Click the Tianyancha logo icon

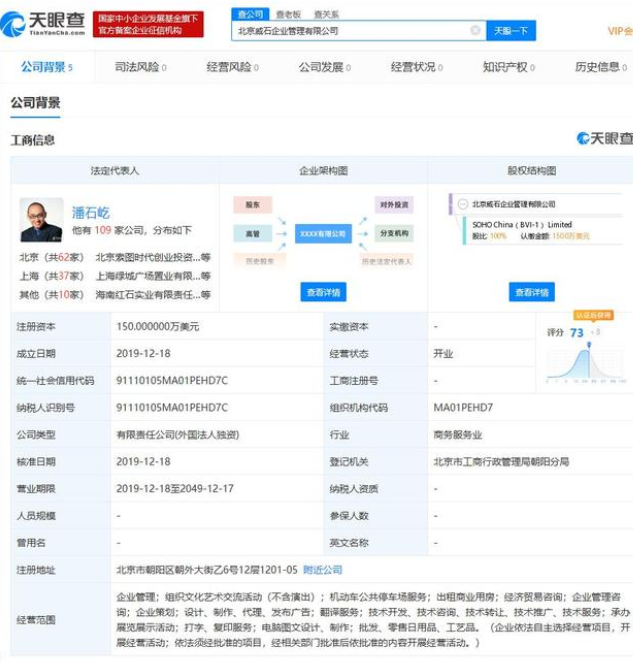[x=13, y=24]
